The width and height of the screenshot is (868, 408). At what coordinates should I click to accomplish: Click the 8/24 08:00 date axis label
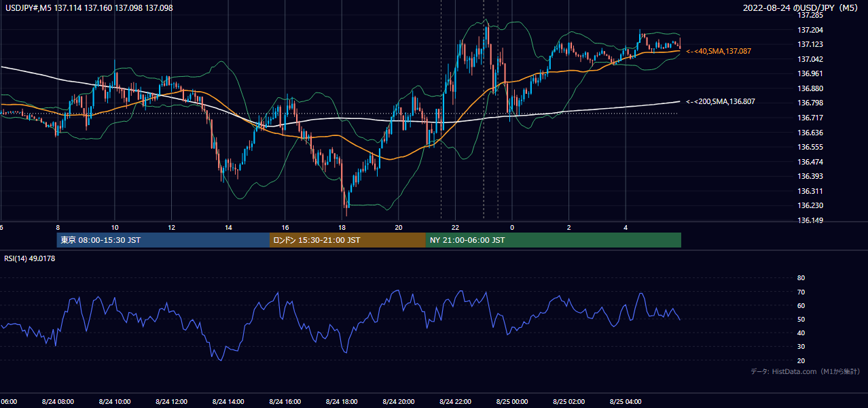coord(58,401)
